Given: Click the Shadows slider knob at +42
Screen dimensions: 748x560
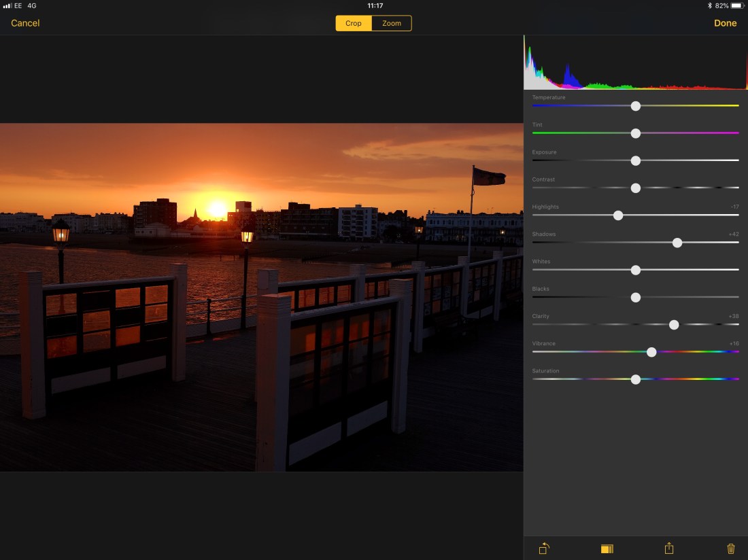Looking at the screenshot, I should tap(677, 243).
